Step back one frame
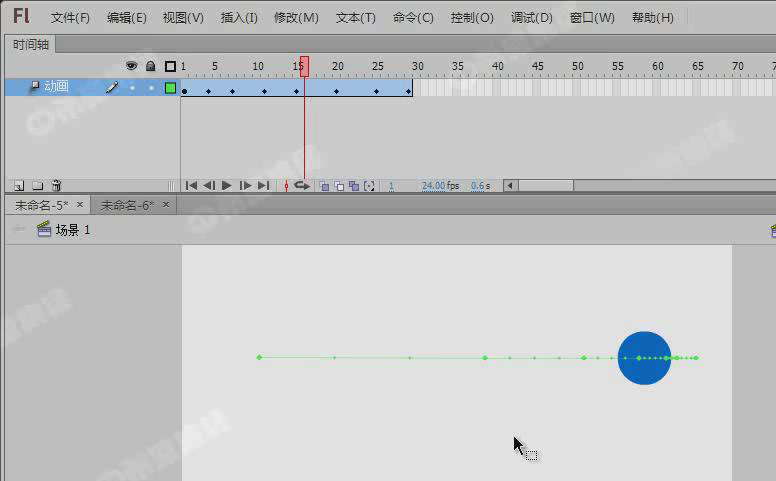 pos(209,186)
